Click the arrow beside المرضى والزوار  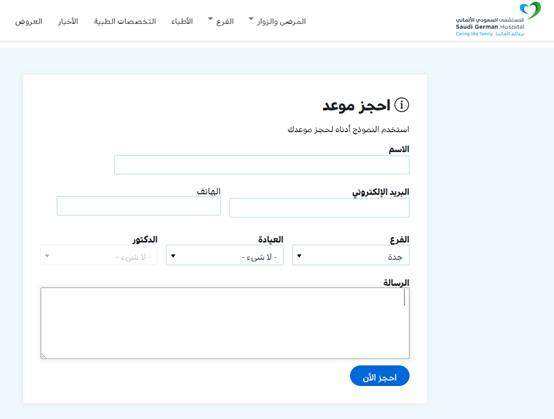click(251, 18)
